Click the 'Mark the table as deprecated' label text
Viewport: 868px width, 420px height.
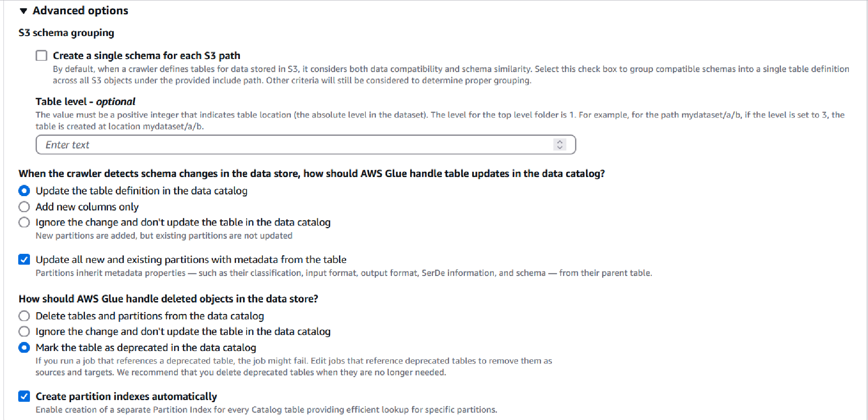(x=145, y=347)
